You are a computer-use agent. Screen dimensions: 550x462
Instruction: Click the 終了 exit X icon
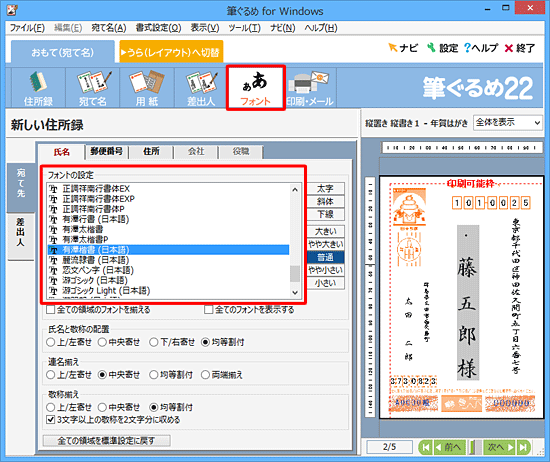pyautogui.click(x=520, y=48)
